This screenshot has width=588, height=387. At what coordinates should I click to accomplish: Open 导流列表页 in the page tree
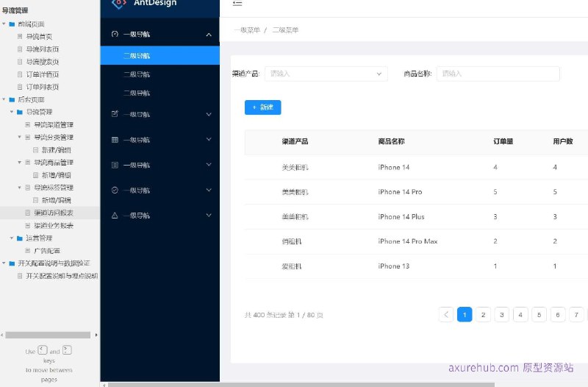[x=43, y=49]
